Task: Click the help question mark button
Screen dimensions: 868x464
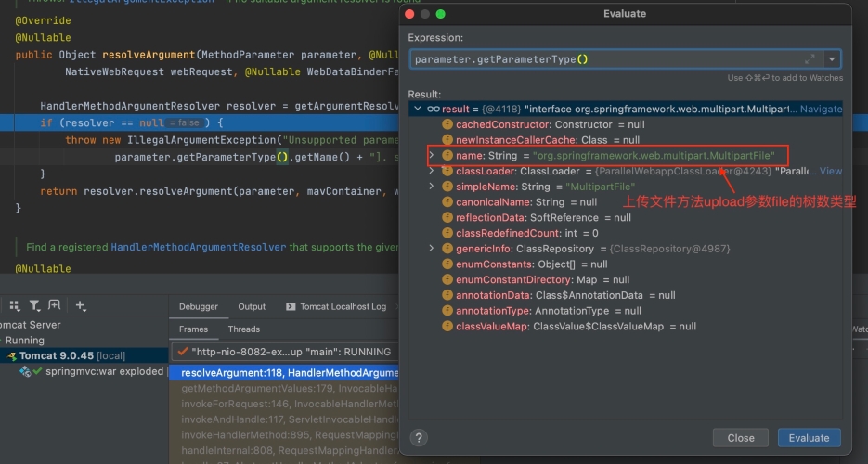Action: click(x=420, y=438)
